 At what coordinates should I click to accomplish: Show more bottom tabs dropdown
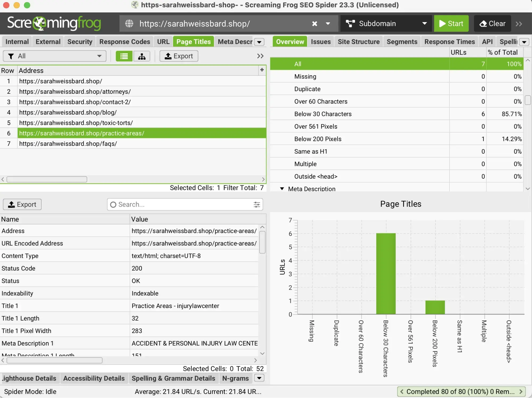[259, 378]
